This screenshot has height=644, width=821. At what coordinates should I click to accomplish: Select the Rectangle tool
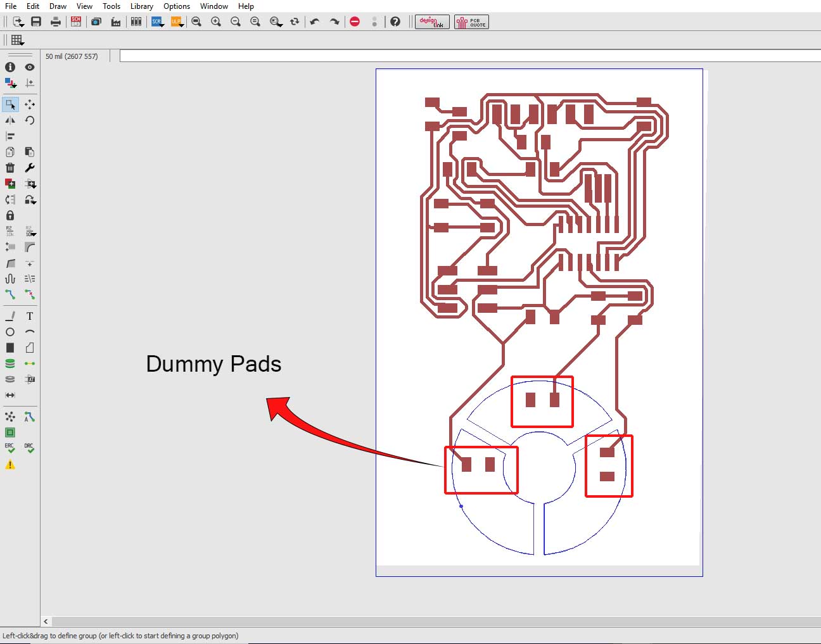coord(10,348)
